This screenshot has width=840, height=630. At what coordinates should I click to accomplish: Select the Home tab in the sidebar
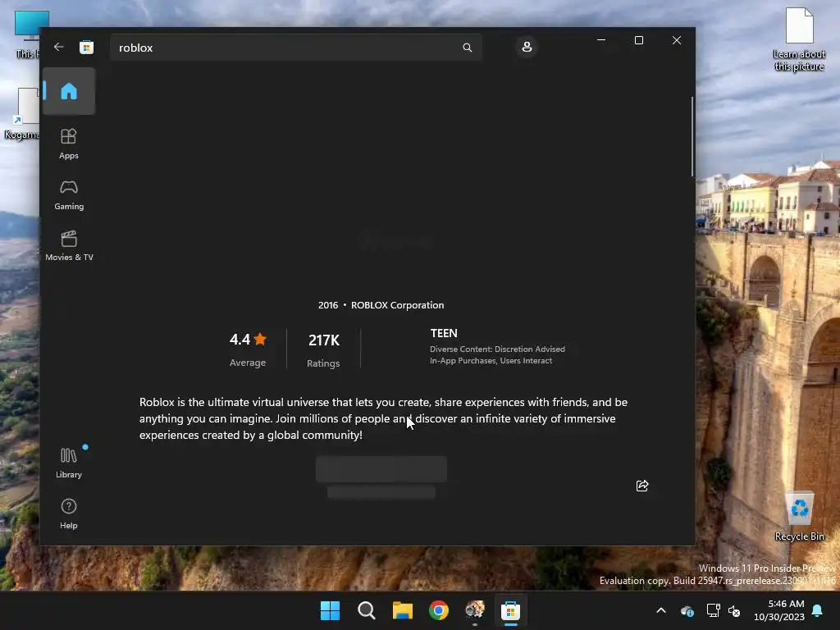point(69,91)
